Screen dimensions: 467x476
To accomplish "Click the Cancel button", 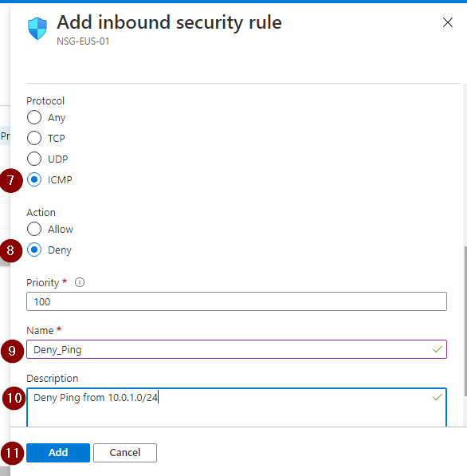I will pos(125,453).
